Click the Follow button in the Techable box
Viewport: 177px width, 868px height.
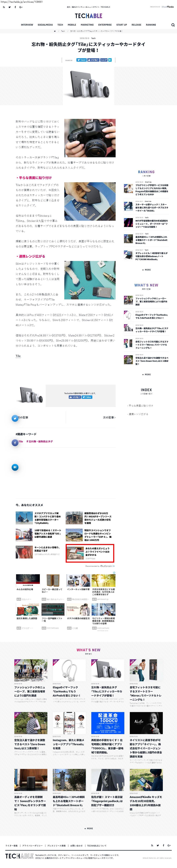[87, 397]
